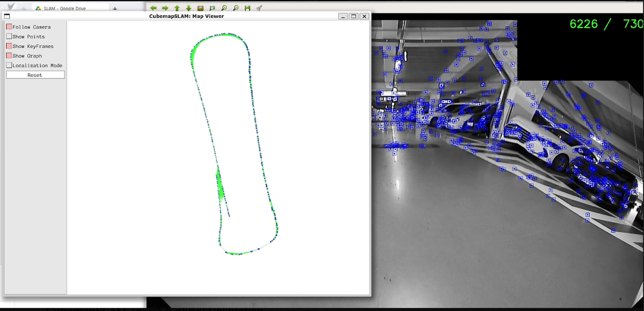Viewport: 644px width, 311px height.
Task: Switch to the SLAM - Google Drive tab
Action: coord(64,8)
